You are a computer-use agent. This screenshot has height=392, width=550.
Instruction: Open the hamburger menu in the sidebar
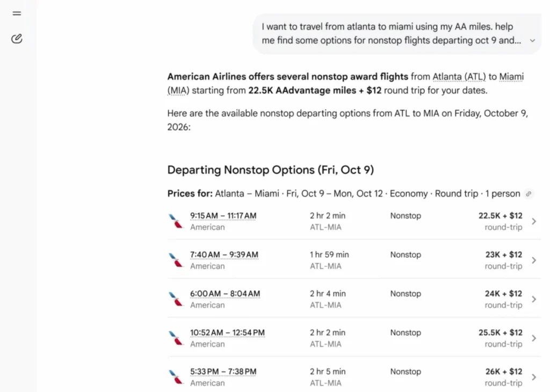[x=17, y=13]
